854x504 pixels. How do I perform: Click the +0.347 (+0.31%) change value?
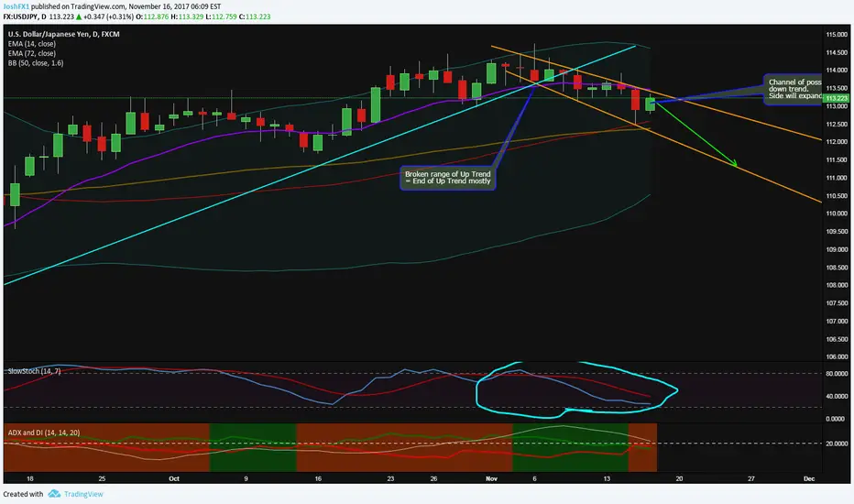108,16
